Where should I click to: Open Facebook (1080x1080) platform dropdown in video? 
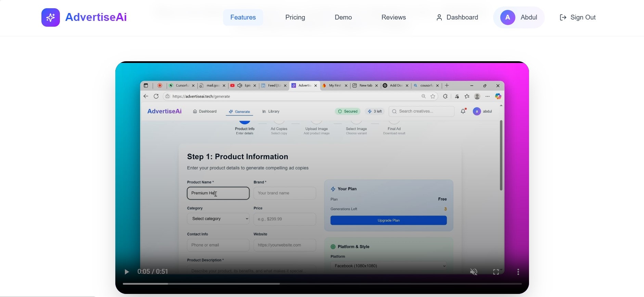(388, 266)
